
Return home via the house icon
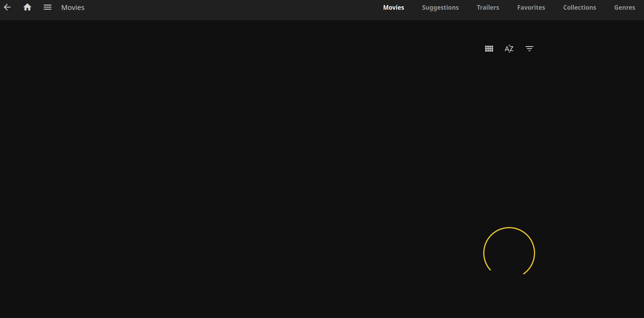click(x=27, y=7)
